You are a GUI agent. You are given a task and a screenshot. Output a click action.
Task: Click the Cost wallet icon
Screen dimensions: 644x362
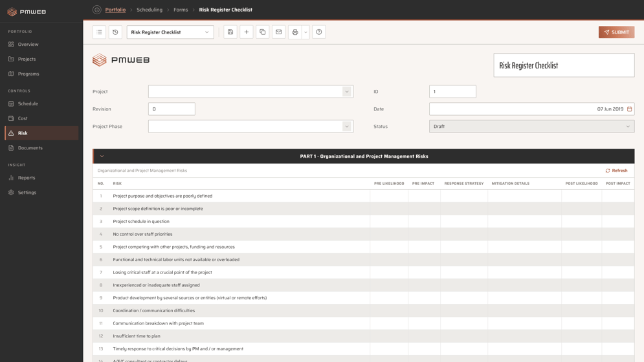click(x=11, y=118)
